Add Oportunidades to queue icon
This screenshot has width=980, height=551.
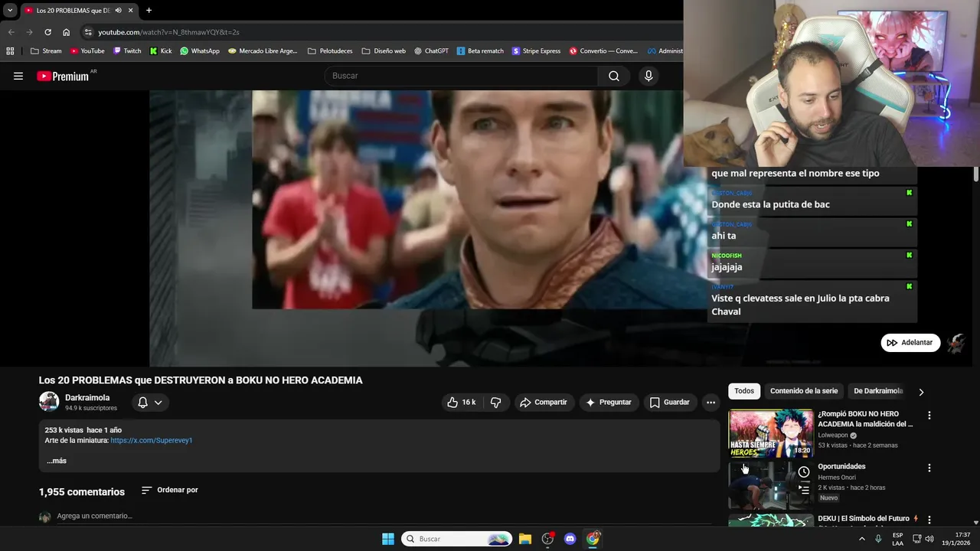coord(804,488)
